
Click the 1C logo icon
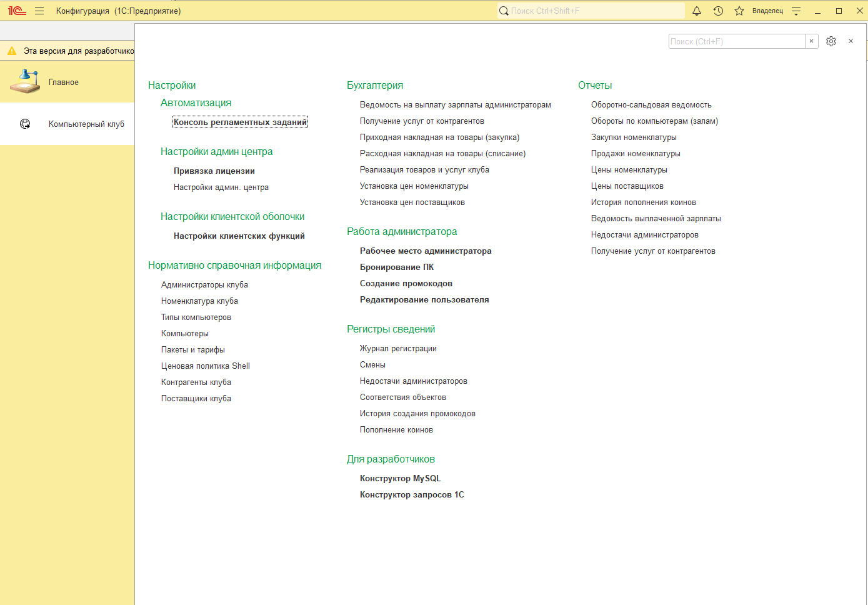click(x=17, y=11)
